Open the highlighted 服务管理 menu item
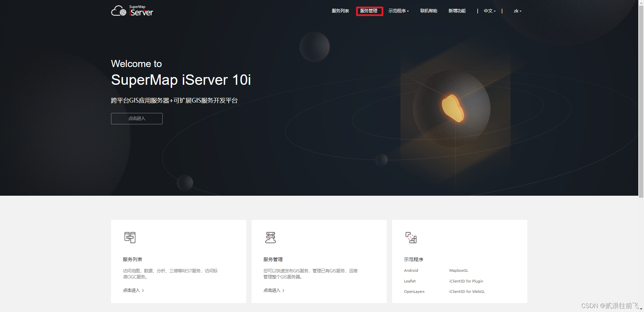Image resolution: width=644 pixels, height=312 pixels. (369, 11)
